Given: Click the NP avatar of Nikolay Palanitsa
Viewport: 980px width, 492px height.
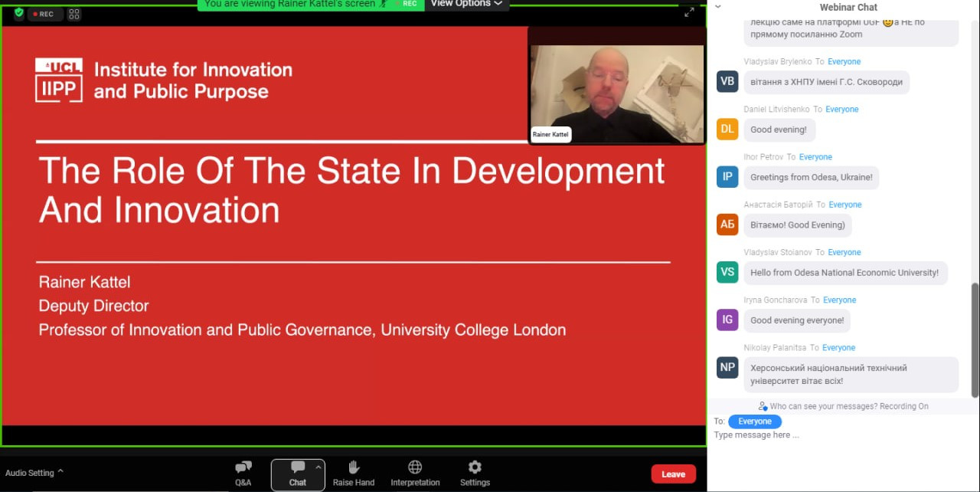Looking at the screenshot, I should (x=727, y=367).
